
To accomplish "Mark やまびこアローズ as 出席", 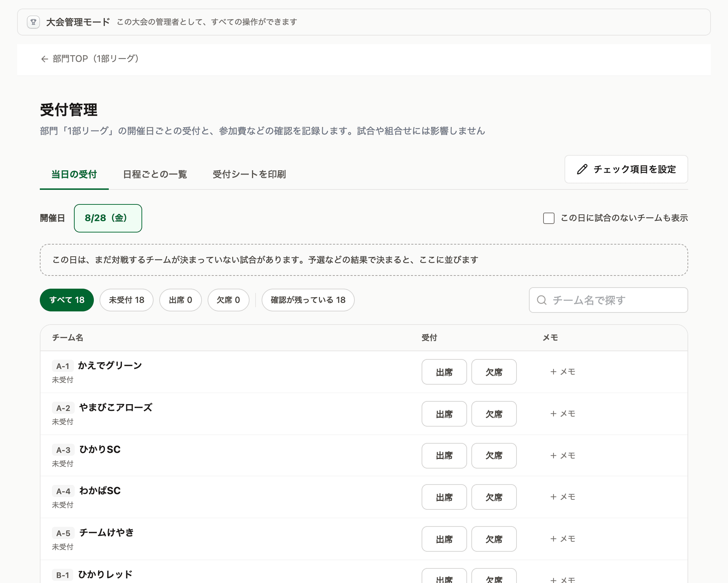I will pyautogui.click(x=444, y=414).
